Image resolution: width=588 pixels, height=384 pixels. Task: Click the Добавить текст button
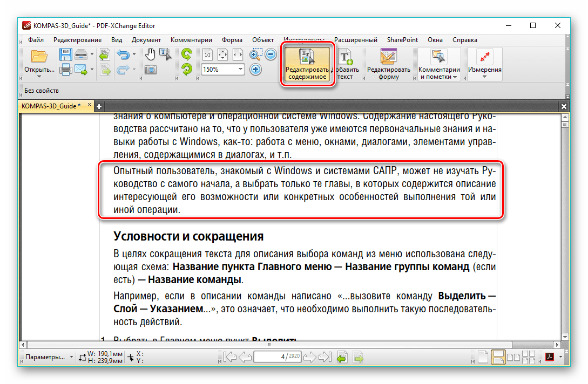345,65
